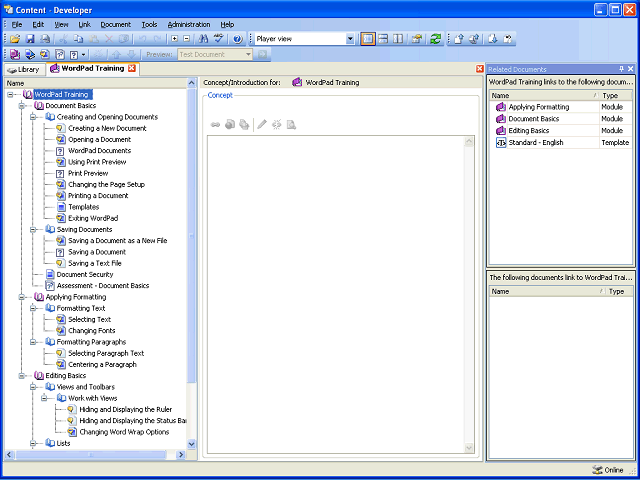
Task: Click the Copy toolbar icon
Action: click(78, 39)
